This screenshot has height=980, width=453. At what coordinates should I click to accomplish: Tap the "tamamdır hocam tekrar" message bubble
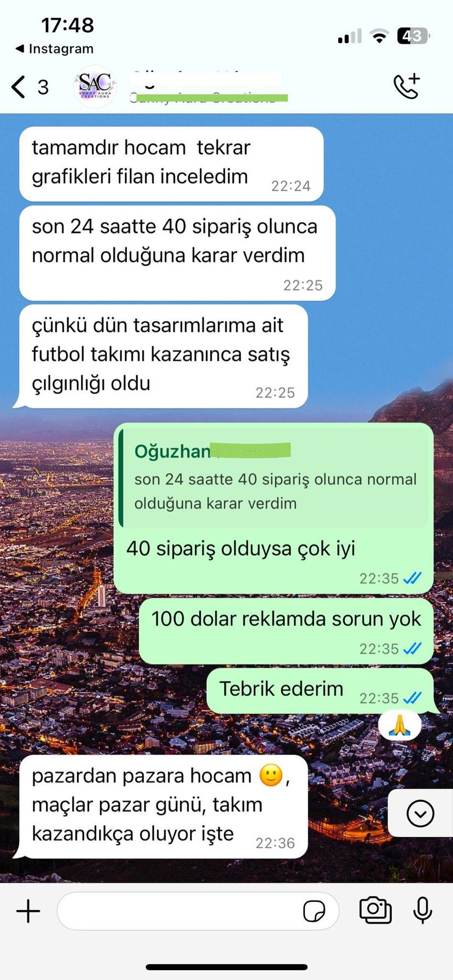click(171, 164)
